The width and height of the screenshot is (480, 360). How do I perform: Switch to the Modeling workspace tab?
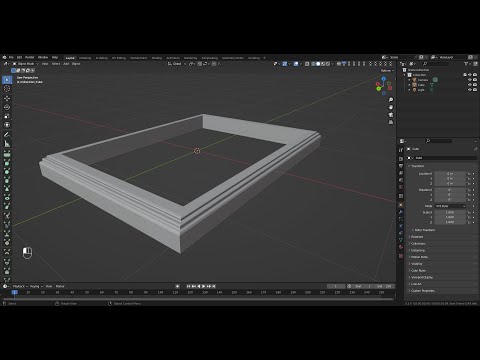[x=85, y=58]
